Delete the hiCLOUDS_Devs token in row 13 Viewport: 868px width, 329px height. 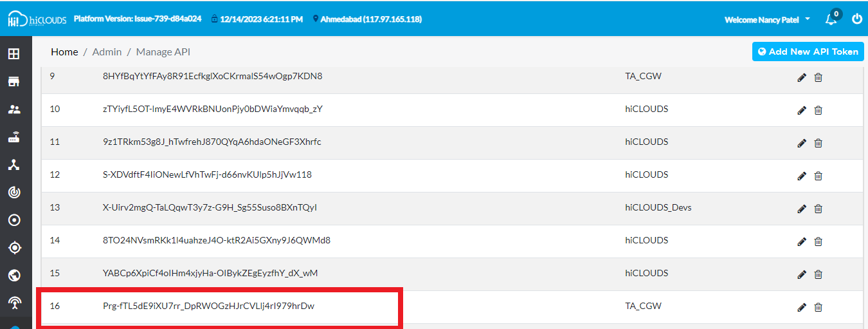click(818, 209)
